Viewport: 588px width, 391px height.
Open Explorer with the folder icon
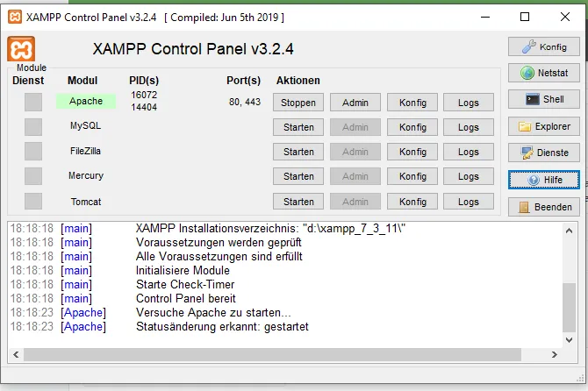pos(544,126)
